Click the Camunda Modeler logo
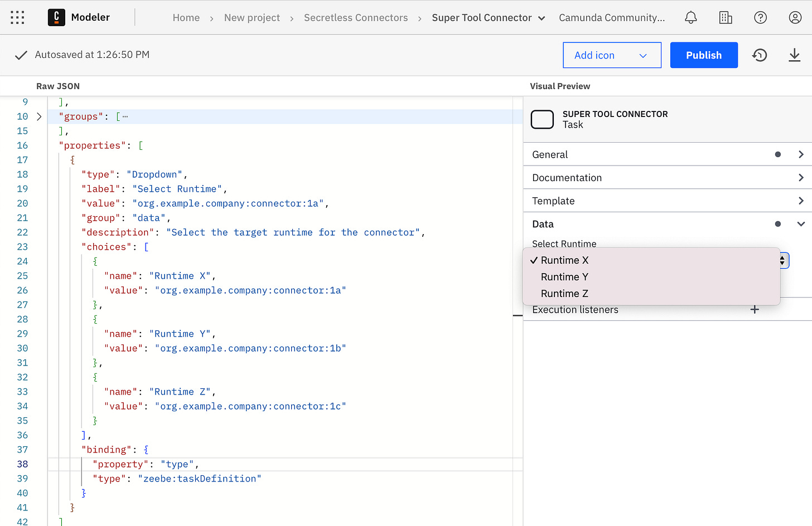Image resolution: width=812 pixels, height=526 pixels. (56, 17)
